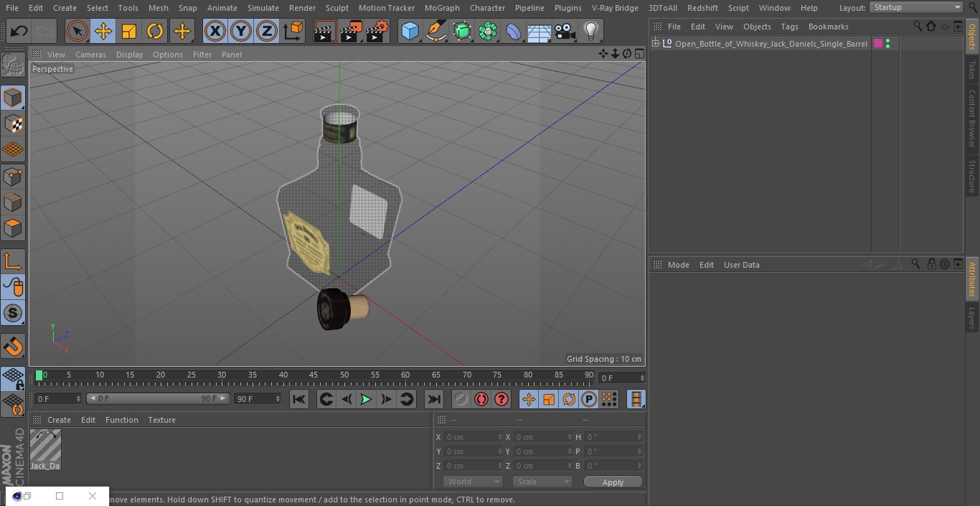The height and width of the screenshot is (506, 980).
Task: Click the pink layer color swatch
Action: [x=878, y=44]
